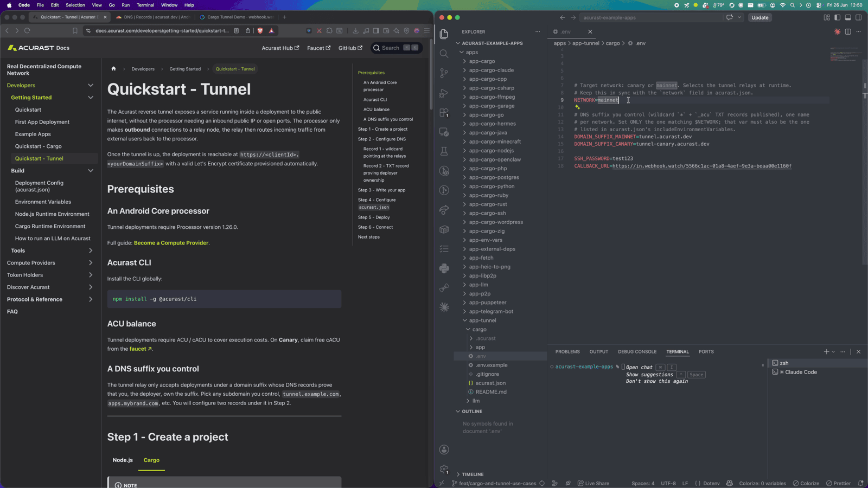Open the Testing flask icon view
868x488 pixels.
pos(444,151)
